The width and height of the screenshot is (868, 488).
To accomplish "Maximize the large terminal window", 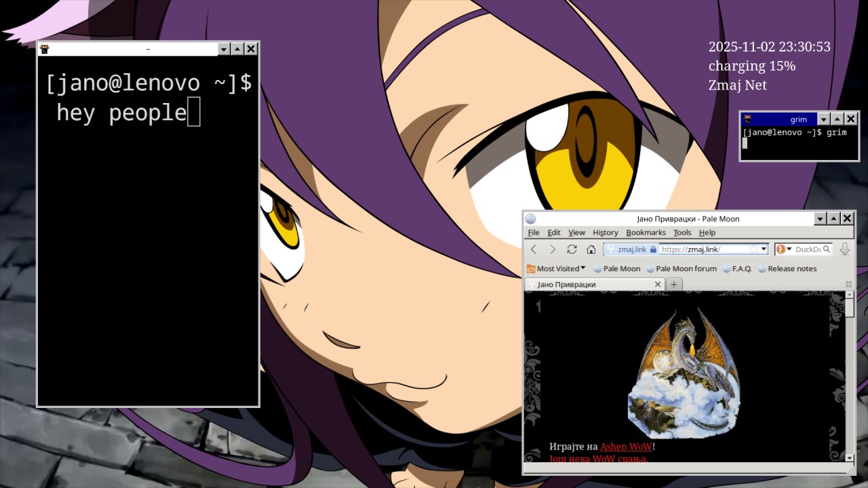I will point(237,49).
